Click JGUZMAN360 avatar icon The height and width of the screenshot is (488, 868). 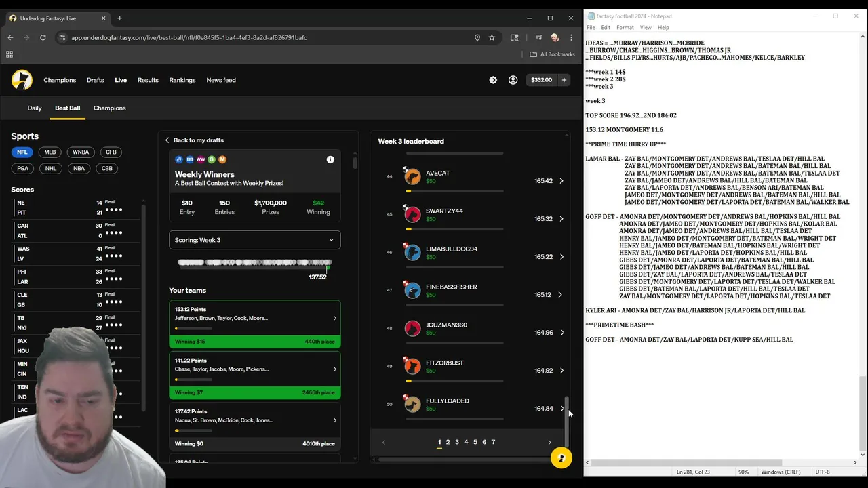(412, 329)
